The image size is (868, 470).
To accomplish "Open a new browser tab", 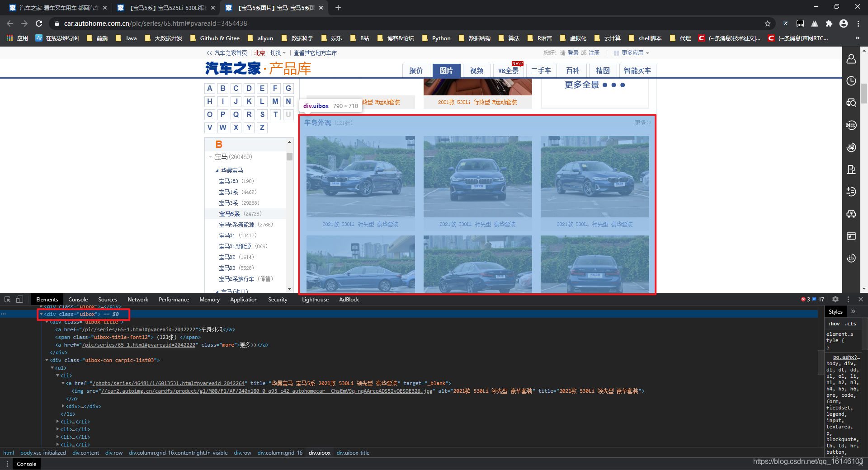I will (338, 8).
